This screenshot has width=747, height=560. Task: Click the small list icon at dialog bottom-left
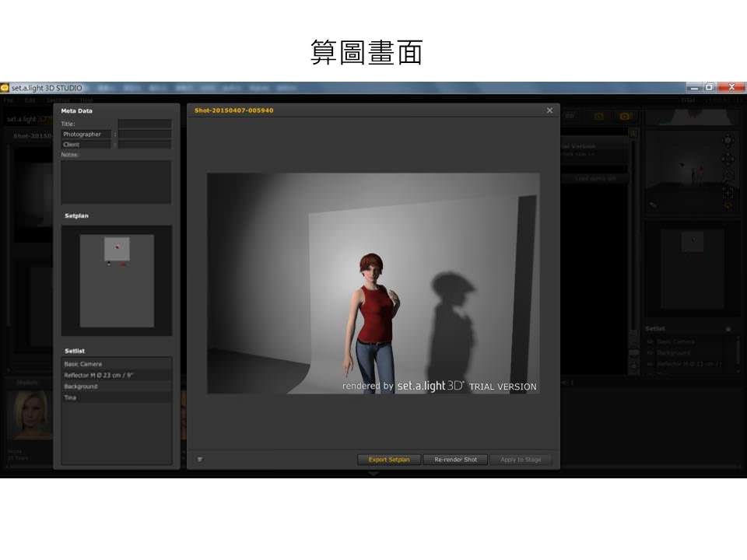click(x=200, y=460)
